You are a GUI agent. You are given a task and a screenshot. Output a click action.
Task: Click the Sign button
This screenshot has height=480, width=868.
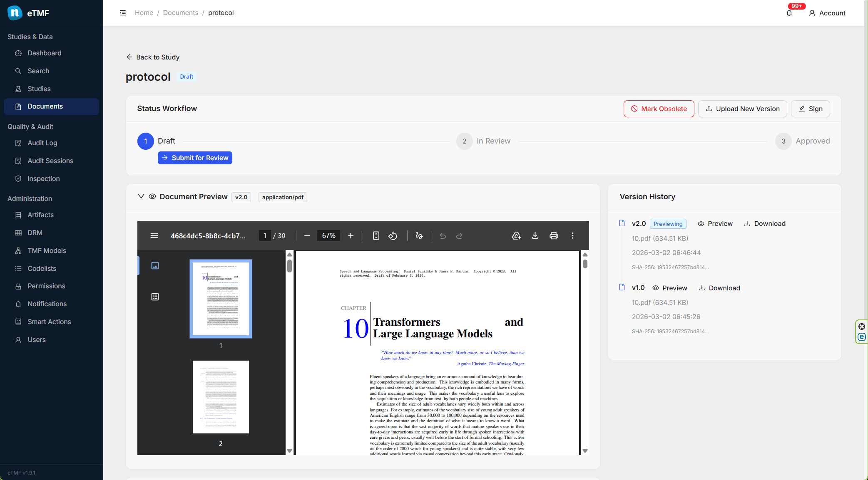pos(810,109)
